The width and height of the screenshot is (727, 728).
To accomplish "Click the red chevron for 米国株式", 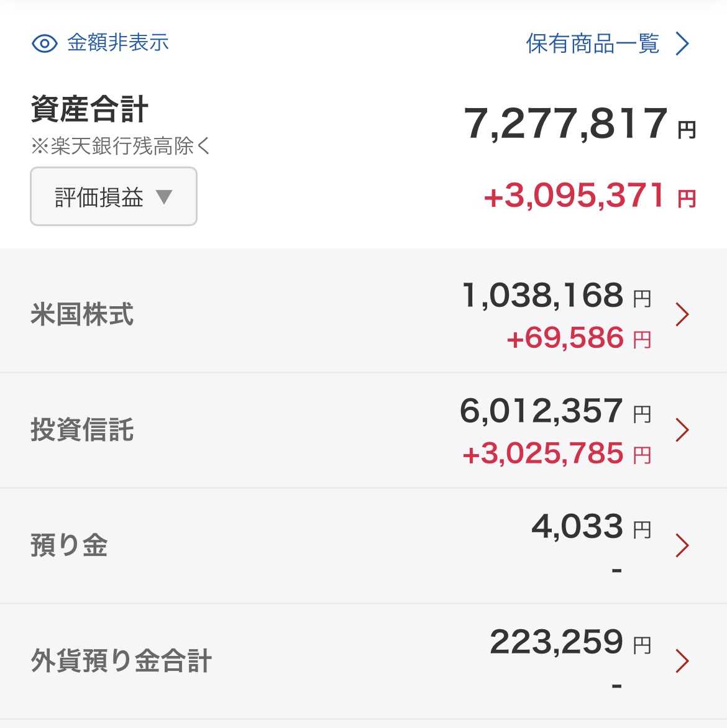I will pos(682,314).
